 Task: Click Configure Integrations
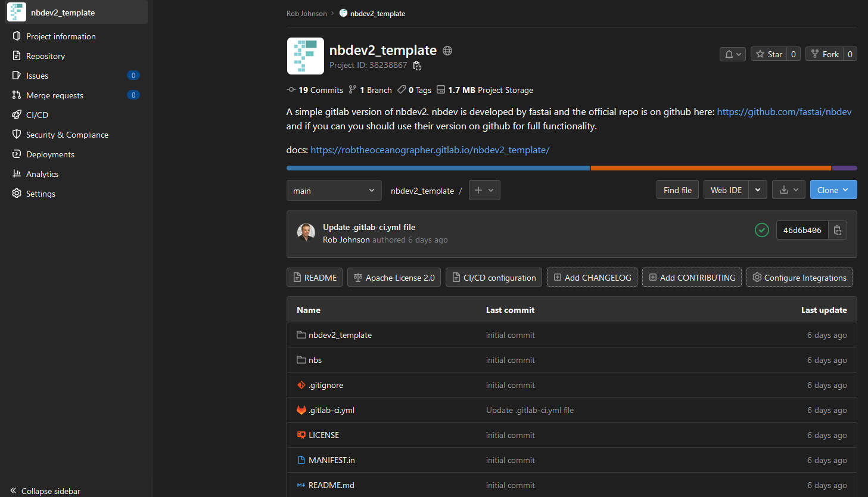pos(799,277)
